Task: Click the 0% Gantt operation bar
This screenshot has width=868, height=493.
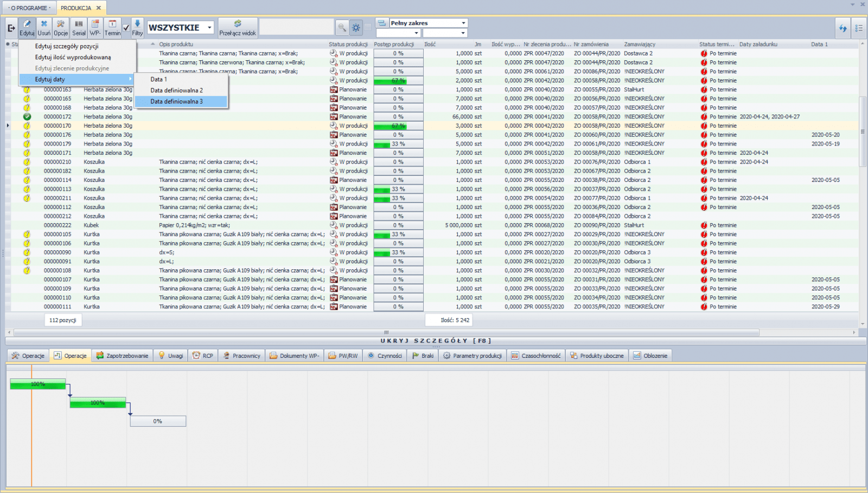Action: tap(158, 421)
